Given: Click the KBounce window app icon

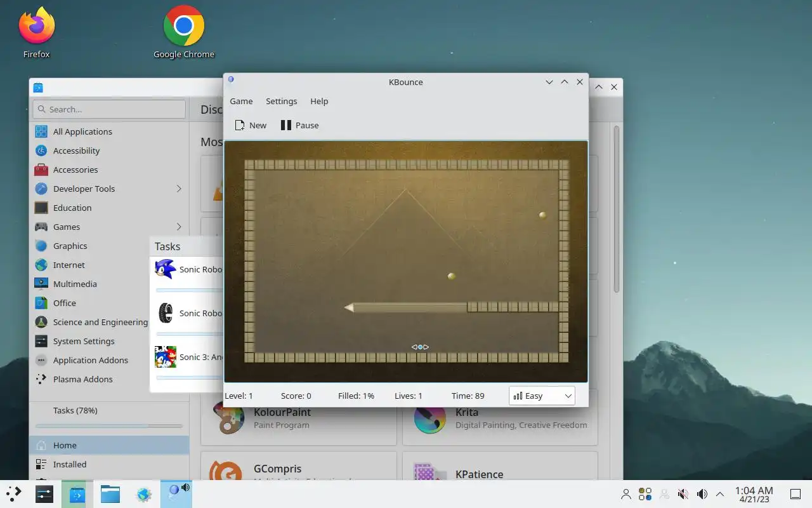Looking at the screenshot, I should coord(231,80).
